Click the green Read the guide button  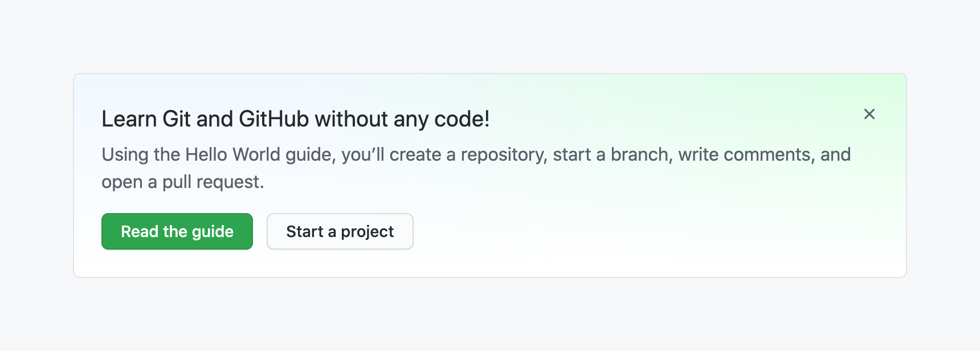pos(177,231)
